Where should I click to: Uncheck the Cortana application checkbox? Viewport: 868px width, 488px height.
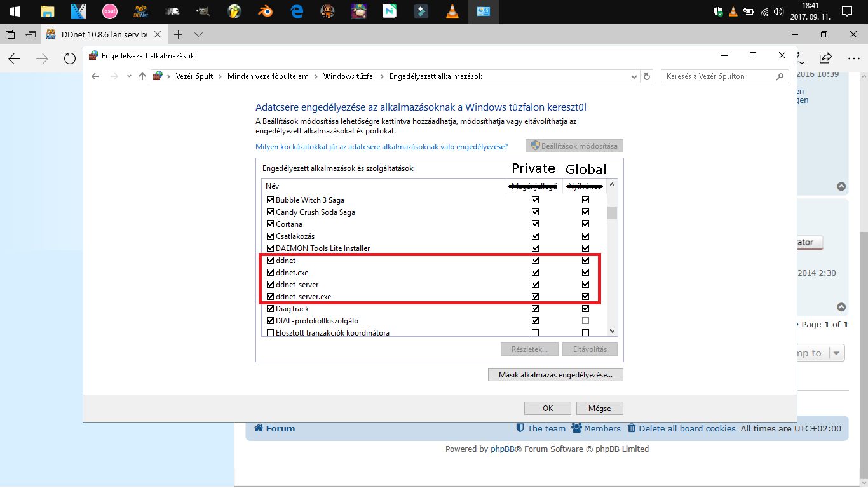[x=271, y=224]
